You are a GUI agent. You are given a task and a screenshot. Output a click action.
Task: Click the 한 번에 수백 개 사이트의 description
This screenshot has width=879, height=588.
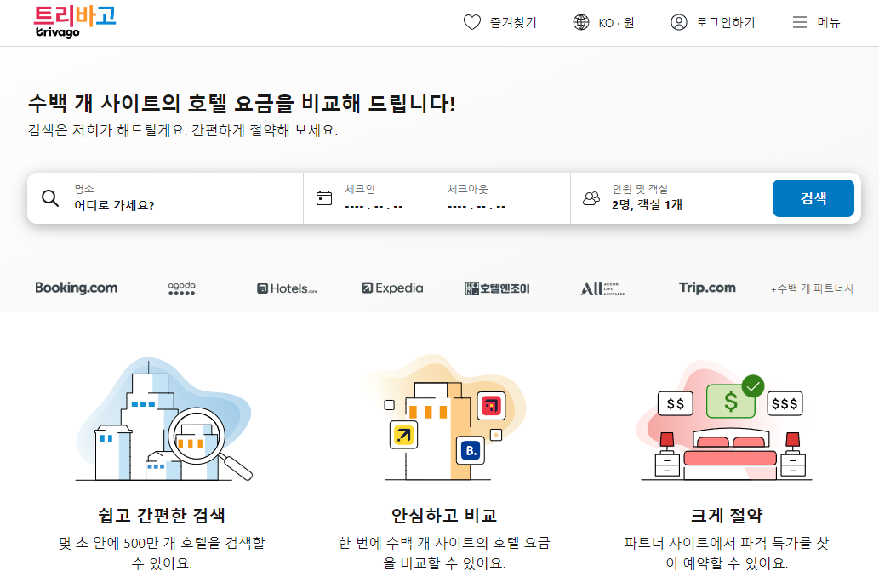tap(444, 553)
